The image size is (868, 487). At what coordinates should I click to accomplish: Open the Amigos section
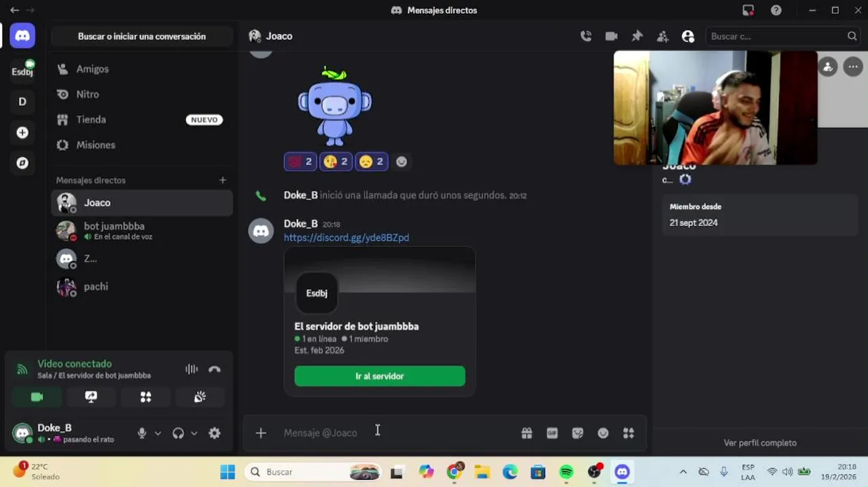[x=142, y=69]
